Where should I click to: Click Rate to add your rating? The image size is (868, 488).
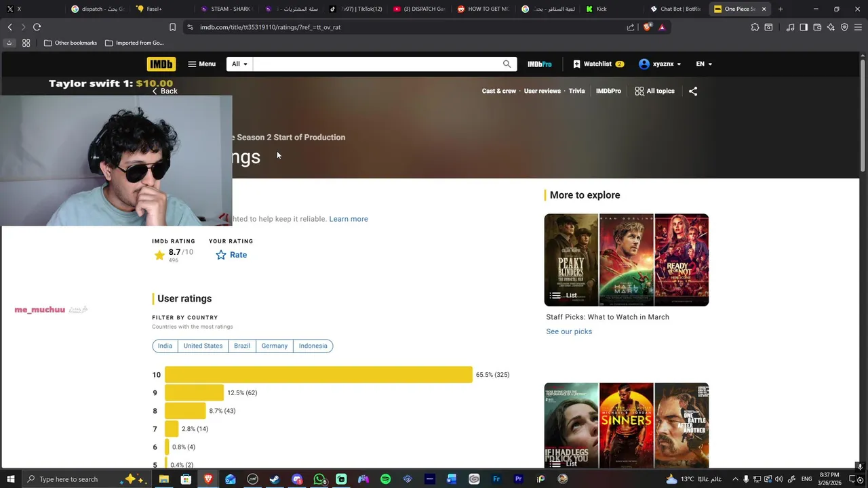coord(231,255)
